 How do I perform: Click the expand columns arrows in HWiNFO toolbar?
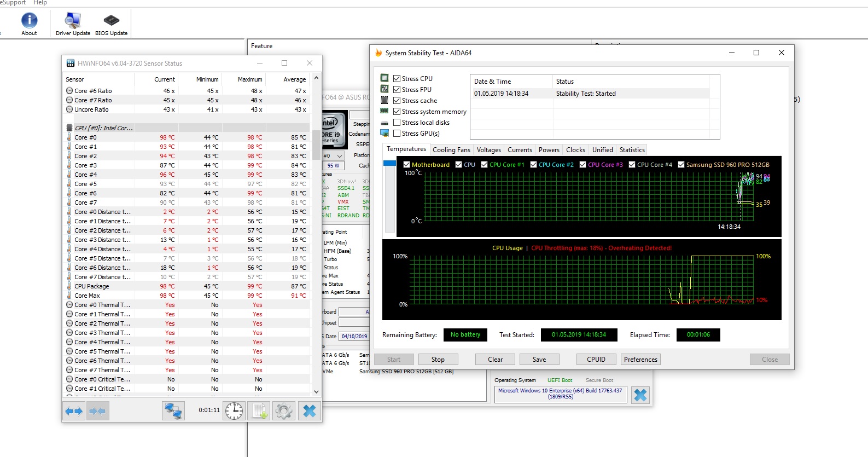tap(74, 410)
